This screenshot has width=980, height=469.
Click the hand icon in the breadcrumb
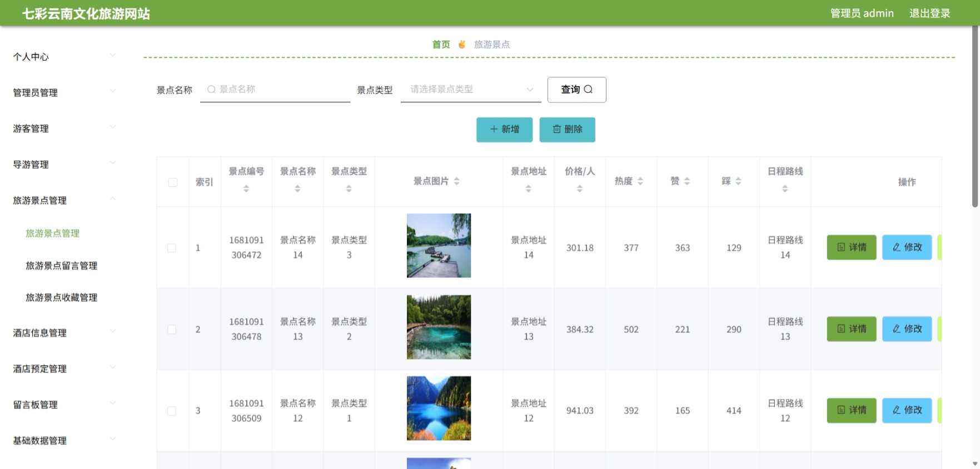[x=462, y=44]
